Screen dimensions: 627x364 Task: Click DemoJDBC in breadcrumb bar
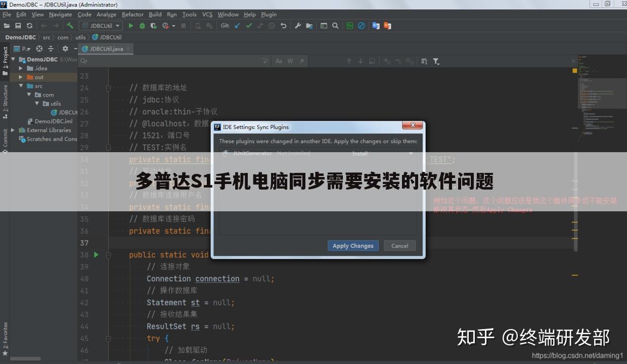tap(21, 37)
